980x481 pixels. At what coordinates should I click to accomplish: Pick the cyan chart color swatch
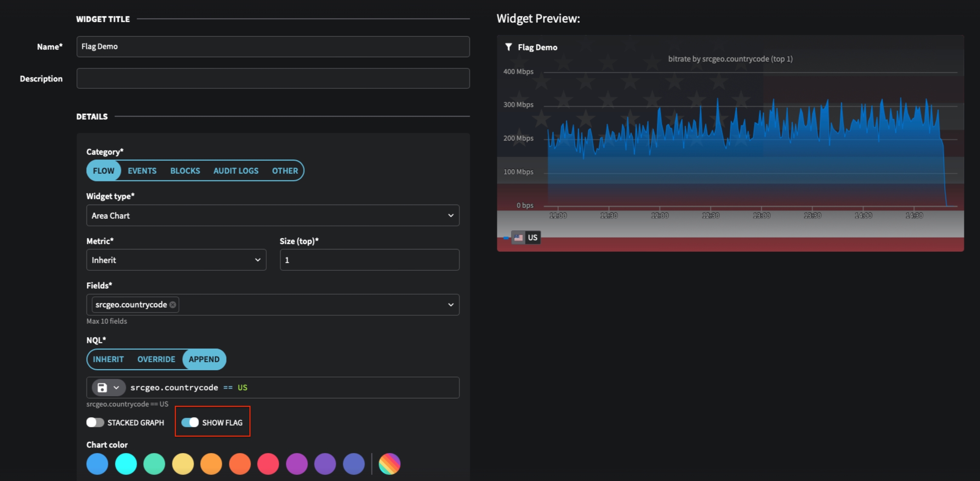point(126,464)
